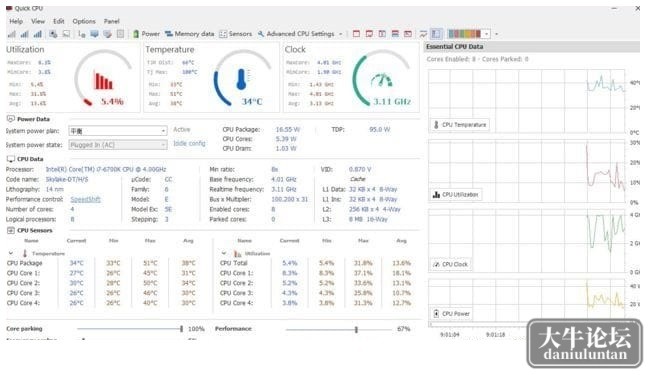Open the Power toolbar button
The width and height of the screenshot is (650, 375).
(146, 34)
